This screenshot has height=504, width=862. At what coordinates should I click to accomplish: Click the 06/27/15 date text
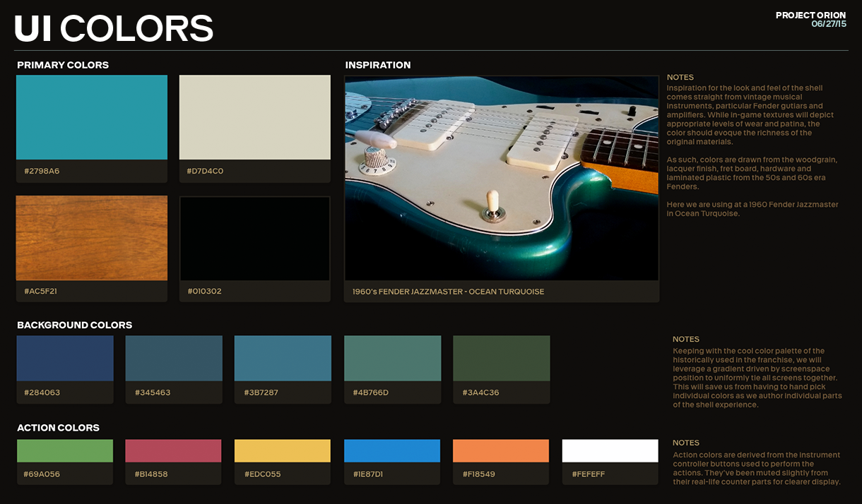(828, 24)
